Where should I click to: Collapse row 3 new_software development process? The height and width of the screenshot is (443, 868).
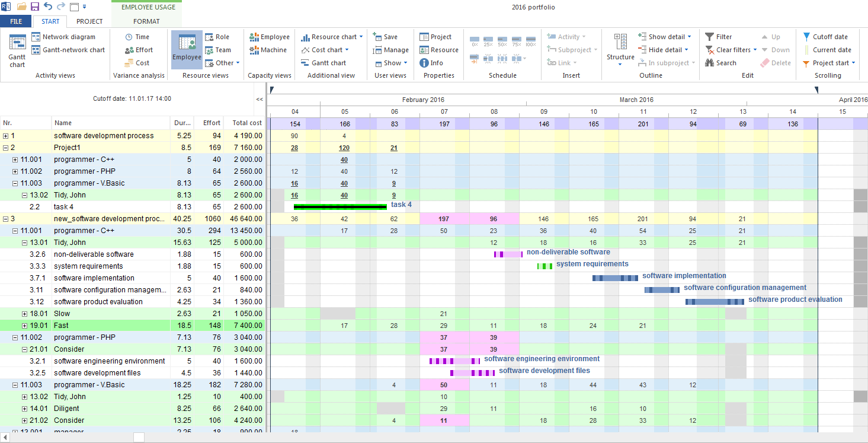click(6, 219)
